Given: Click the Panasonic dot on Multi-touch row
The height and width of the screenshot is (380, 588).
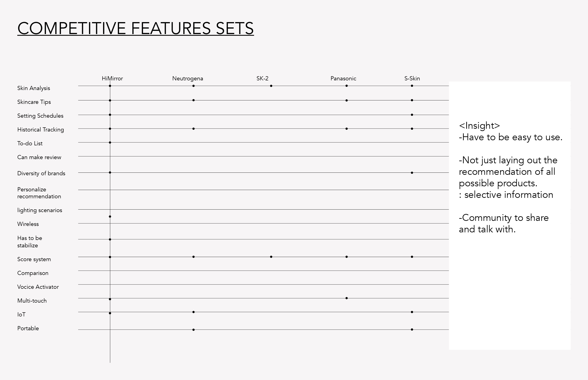Looking at the screenshot, I should point(347,298).
